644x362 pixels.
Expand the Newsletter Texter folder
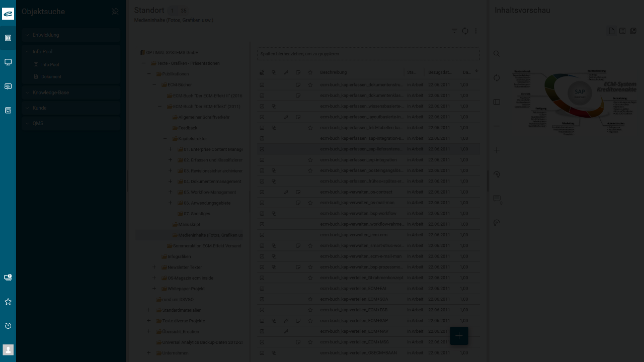coord(154,267)
